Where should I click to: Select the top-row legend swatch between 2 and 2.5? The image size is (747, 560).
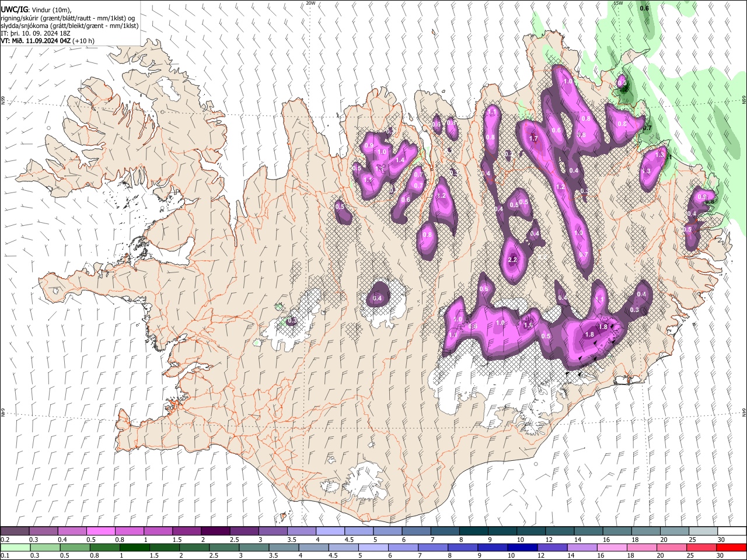[x=215, y=531]
